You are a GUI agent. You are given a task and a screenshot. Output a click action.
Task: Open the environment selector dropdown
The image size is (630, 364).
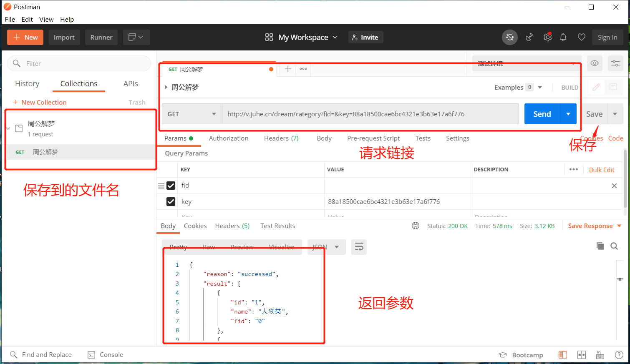(527, 63)
